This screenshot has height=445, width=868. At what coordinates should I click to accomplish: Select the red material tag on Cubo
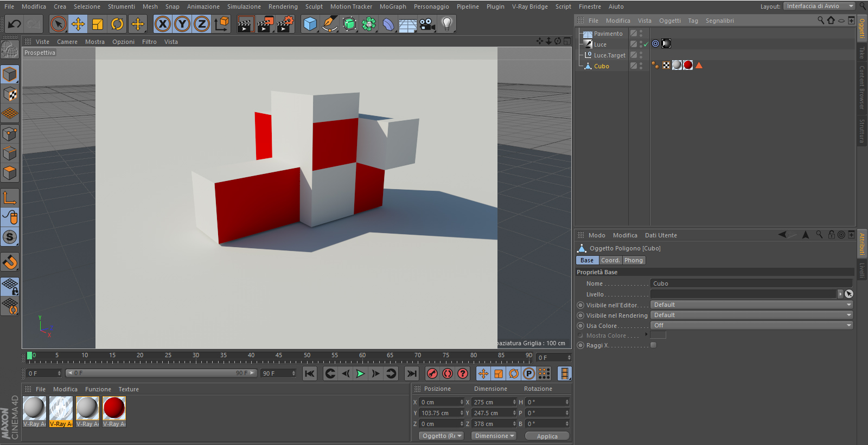[x=688, y=65]
